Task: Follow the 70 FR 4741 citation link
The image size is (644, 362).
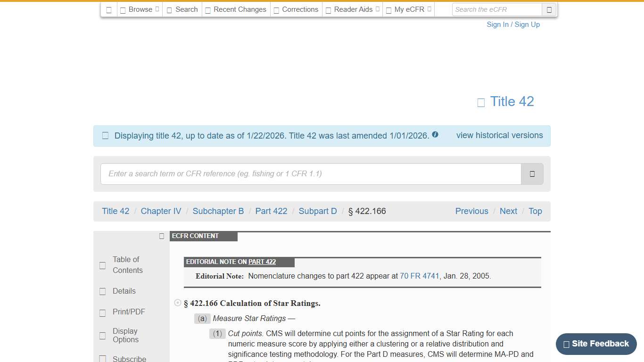Action: coord(420,276)
